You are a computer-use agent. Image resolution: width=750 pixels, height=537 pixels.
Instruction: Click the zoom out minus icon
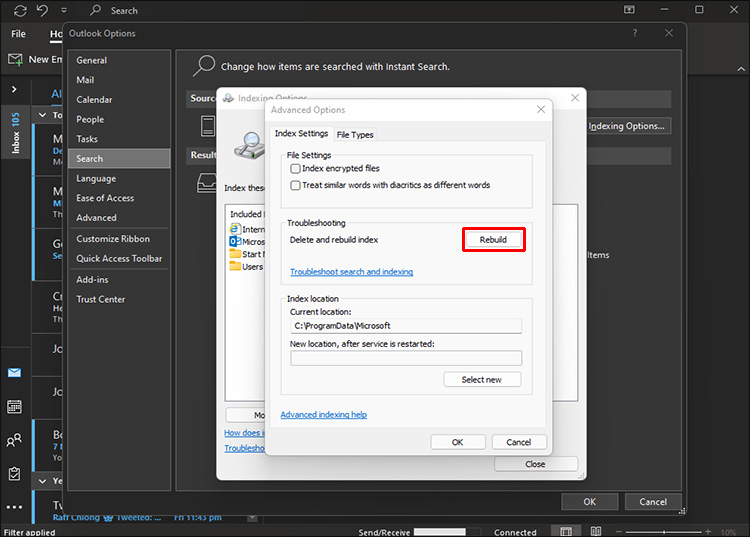pos(618,532)
